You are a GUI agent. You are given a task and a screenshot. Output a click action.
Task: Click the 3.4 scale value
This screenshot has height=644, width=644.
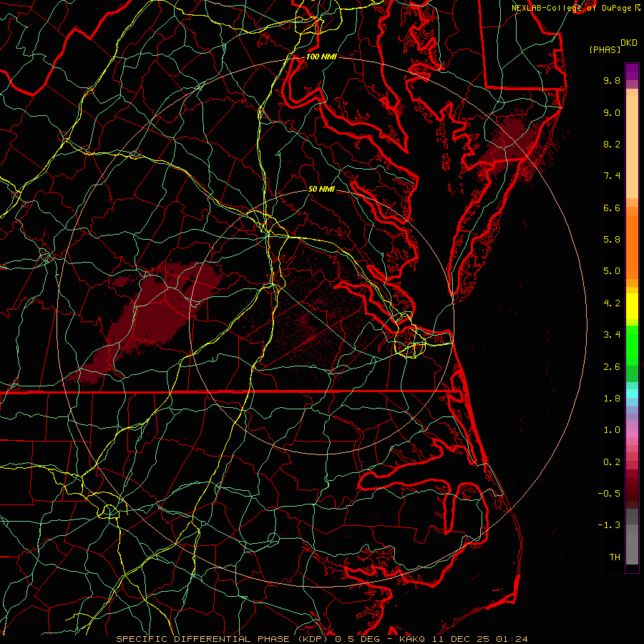[612, 335]
